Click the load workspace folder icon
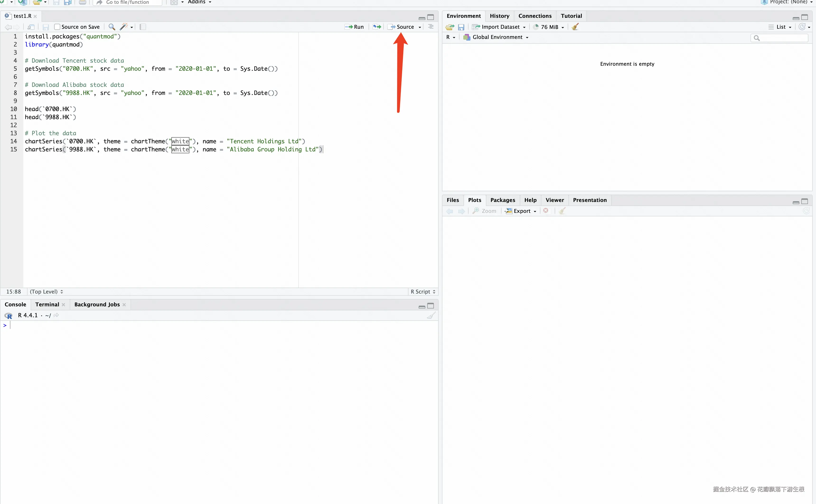816x504 pixels. pyautogui.click(x=450, y=27)
